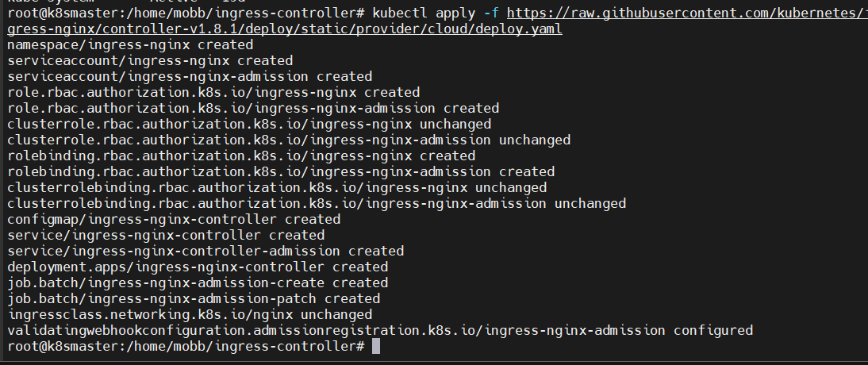Viewport: 868px width, 365px height.
Task: Click the 'deployment.apps/ingress-nginx-controller created' line
Action: [x=198, y=267]
